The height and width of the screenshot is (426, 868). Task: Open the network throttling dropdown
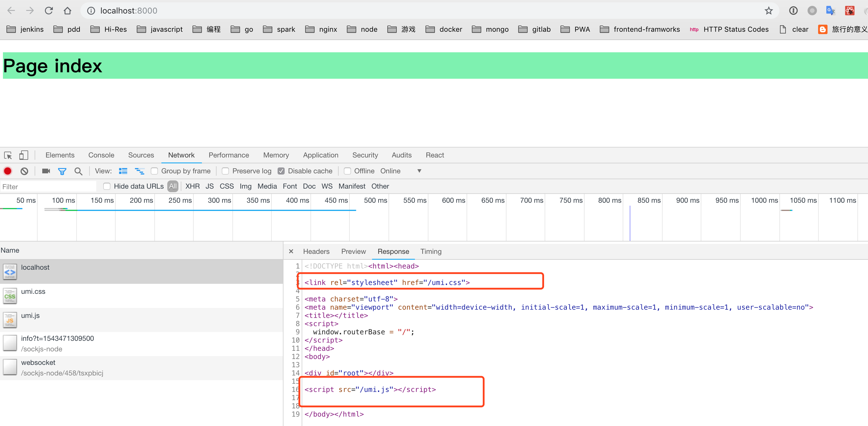(x=419, y=171)
